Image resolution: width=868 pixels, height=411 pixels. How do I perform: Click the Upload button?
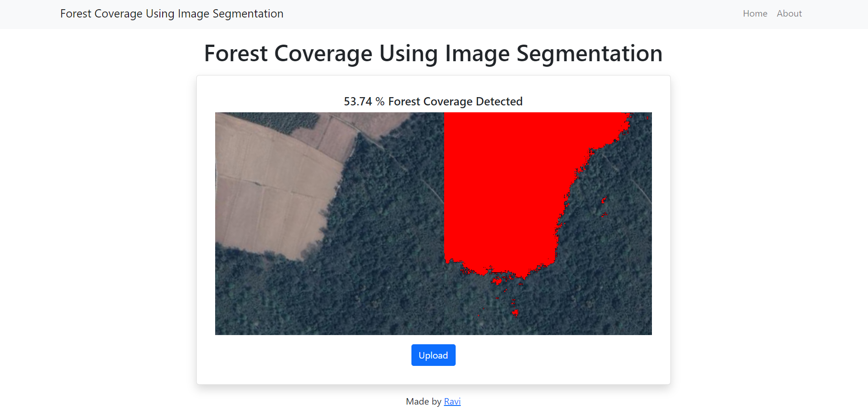point(433,355)
